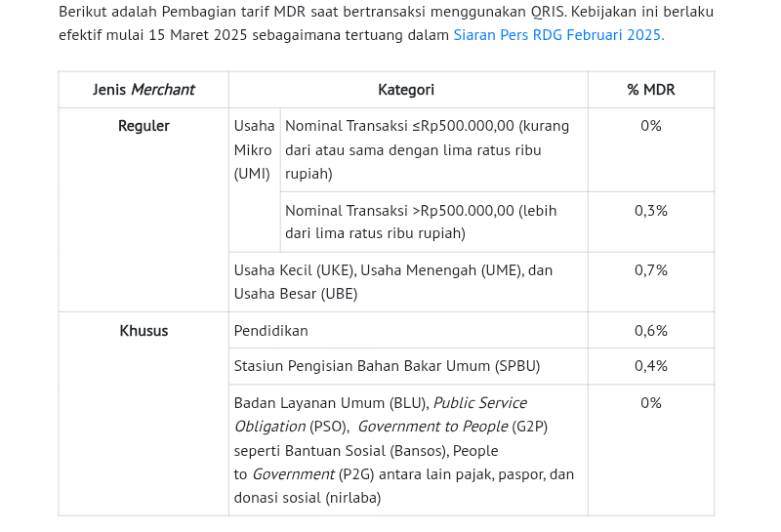
Task: Open the Siaran Pers RDG Februari 2025 link
Action: [x=558, y=35]
